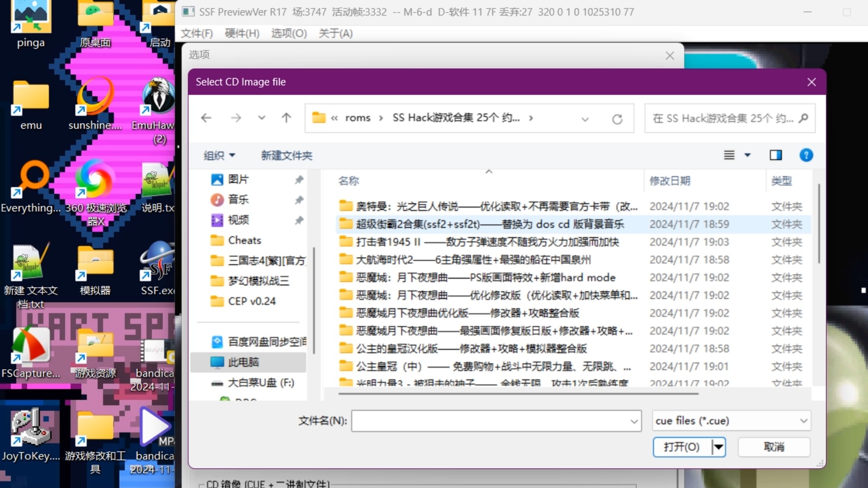Expand the 打开 button split arrow
The image size is (868, 488).
[718, 447]
